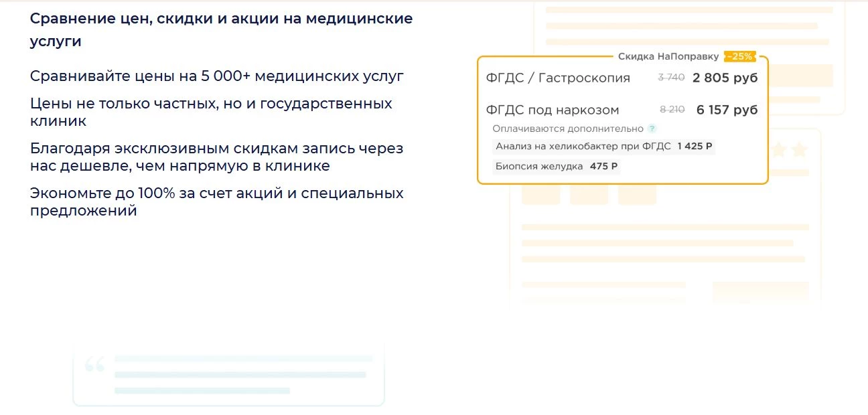Screen dimensions: 868x415
Task: Click the first rating star in the review card
Action: 780,150
